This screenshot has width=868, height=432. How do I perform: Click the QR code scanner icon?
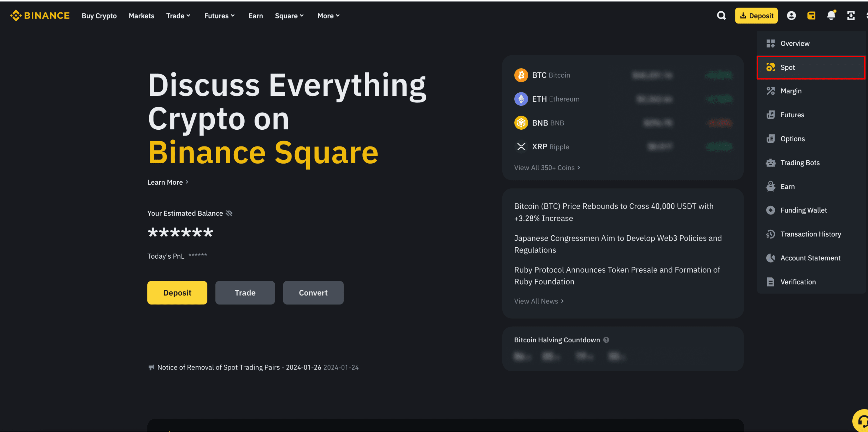coord(850,16)
